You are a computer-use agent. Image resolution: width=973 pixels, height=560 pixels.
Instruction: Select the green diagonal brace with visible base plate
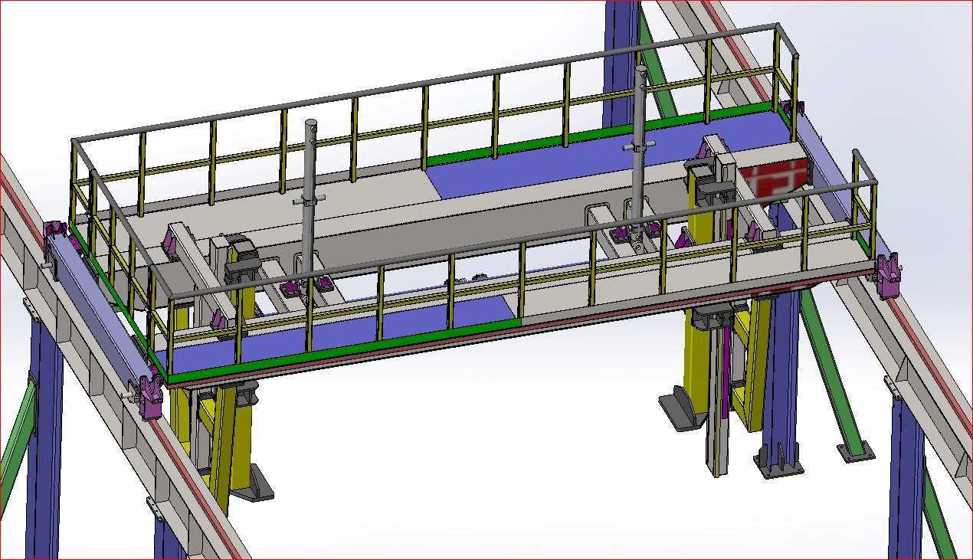(831, 375)
